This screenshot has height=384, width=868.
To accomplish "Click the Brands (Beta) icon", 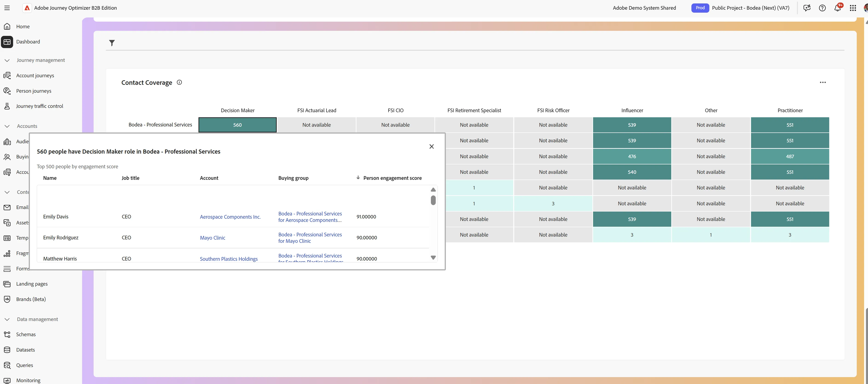I will [x=7, y=299].
